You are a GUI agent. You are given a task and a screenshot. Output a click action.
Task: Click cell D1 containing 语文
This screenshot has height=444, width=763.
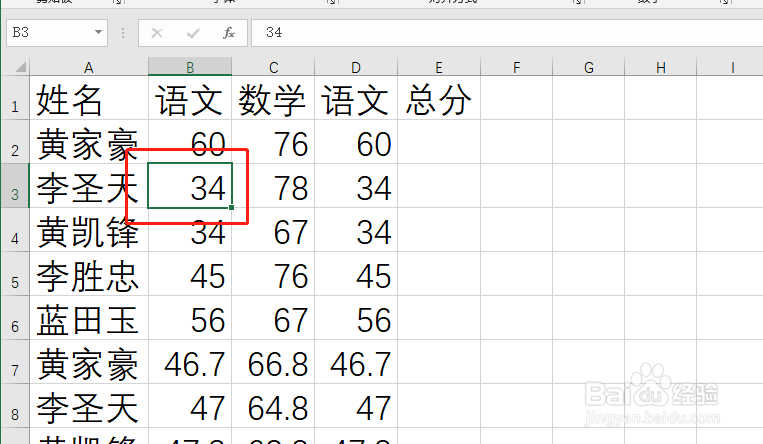(356, 98)
